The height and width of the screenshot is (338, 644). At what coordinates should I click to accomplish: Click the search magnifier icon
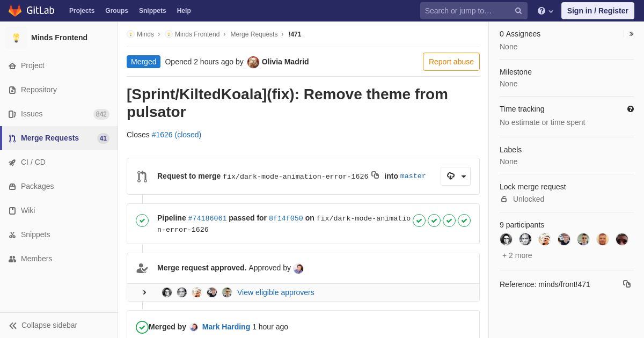coord(518,11)
